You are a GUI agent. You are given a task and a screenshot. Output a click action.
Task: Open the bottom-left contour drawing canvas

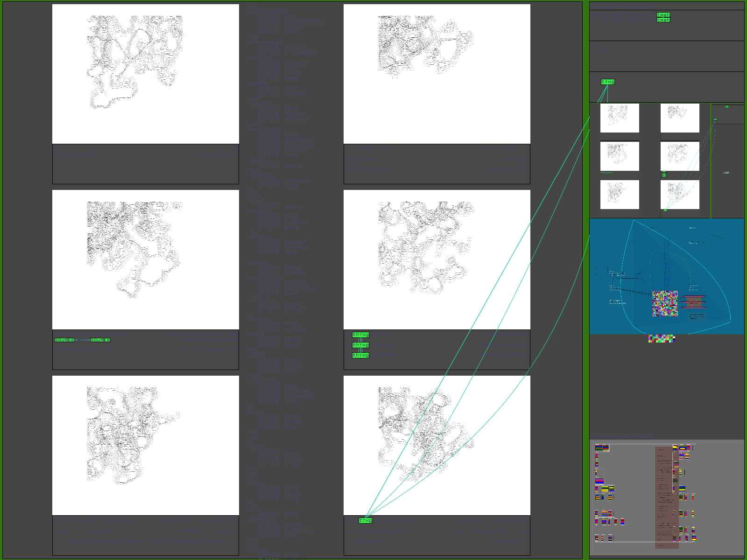pos(145,445)
